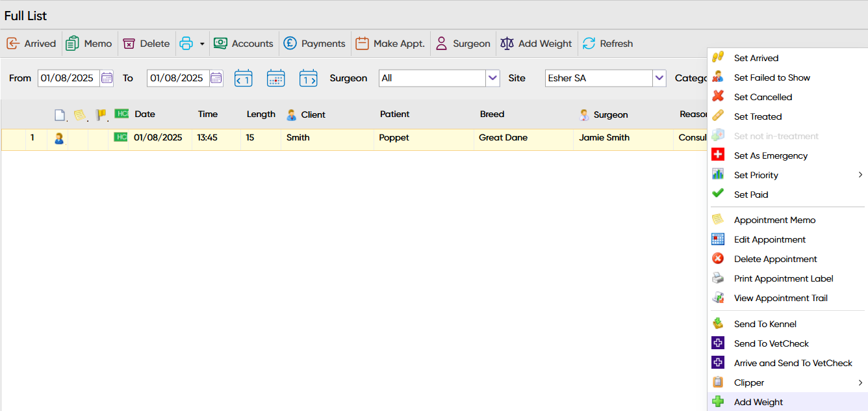Open the Memo toolbar button
Image resolution: width=868 pixels, height=411 pixels.
[x=90, y=44]
